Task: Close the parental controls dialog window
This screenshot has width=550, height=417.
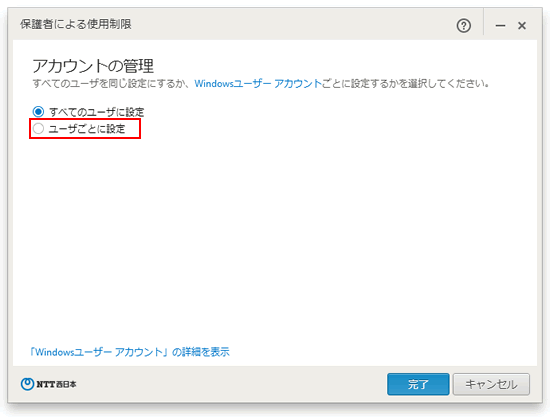Action: [522, 26]
